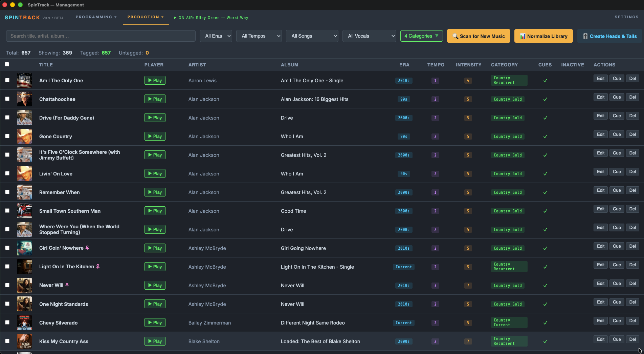Open album art for Drive (For Daddy Gene)
The width and height of the screenshot is (644, 354).
click(24, 118)
